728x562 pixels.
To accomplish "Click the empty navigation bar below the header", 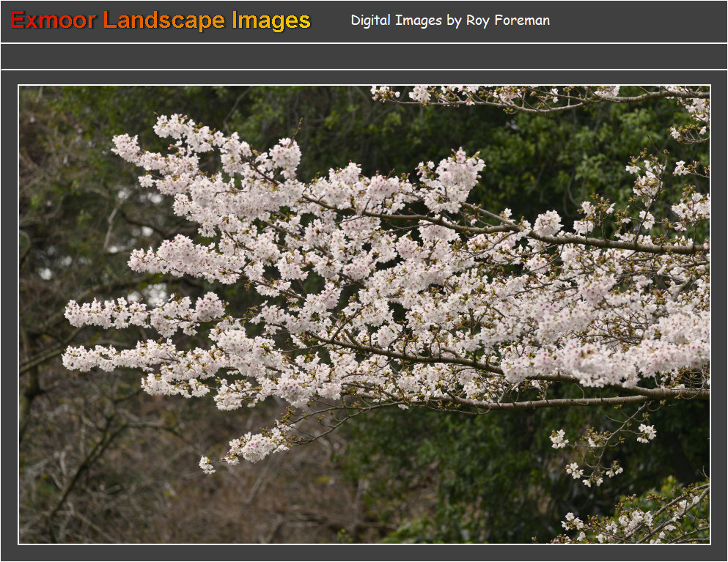I will (364, 56).
